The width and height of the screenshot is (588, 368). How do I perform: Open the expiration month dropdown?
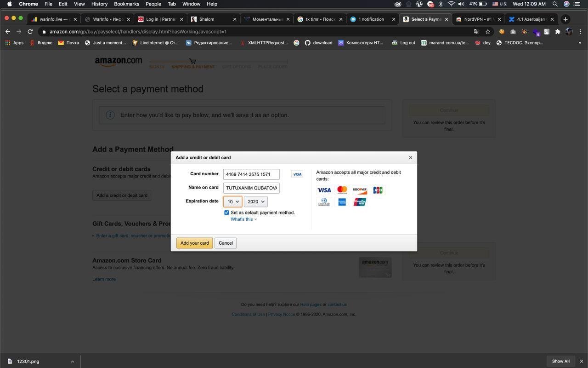click(x=232, y=201)
